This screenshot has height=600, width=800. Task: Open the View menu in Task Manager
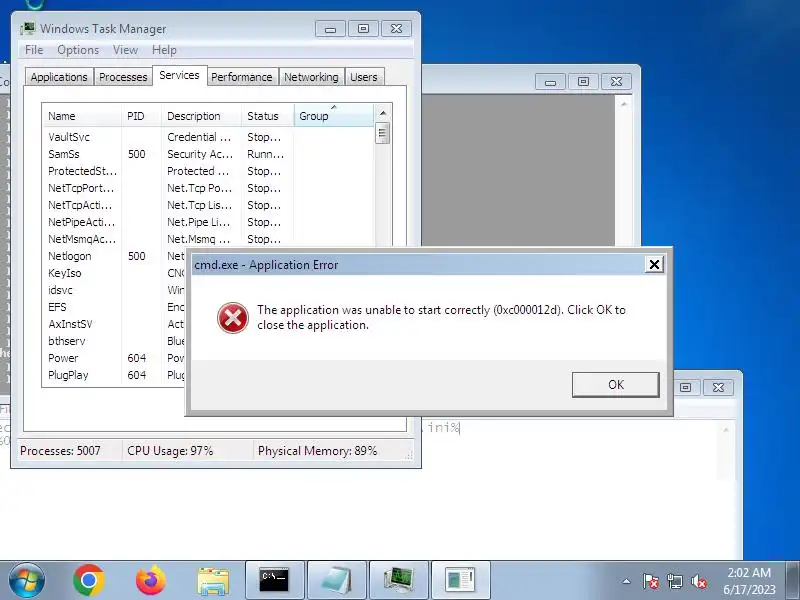click(x=126, y=50)
